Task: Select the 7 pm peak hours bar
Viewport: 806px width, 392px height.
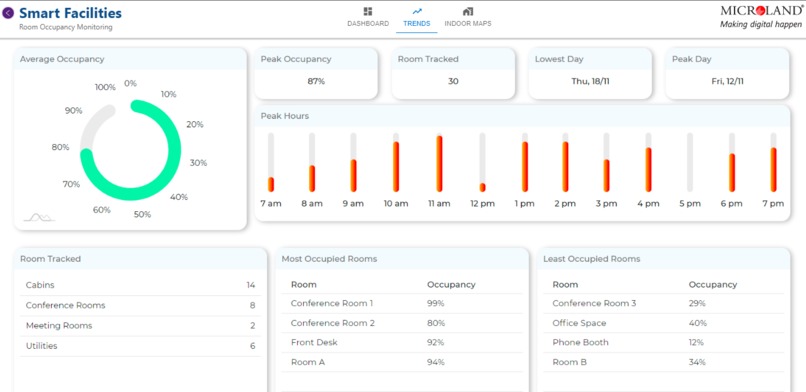Action: pyautogui.click(x=773, y=162)
